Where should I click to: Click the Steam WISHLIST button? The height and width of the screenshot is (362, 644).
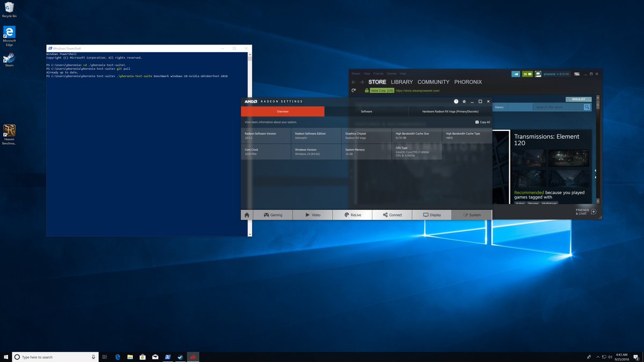579,99
